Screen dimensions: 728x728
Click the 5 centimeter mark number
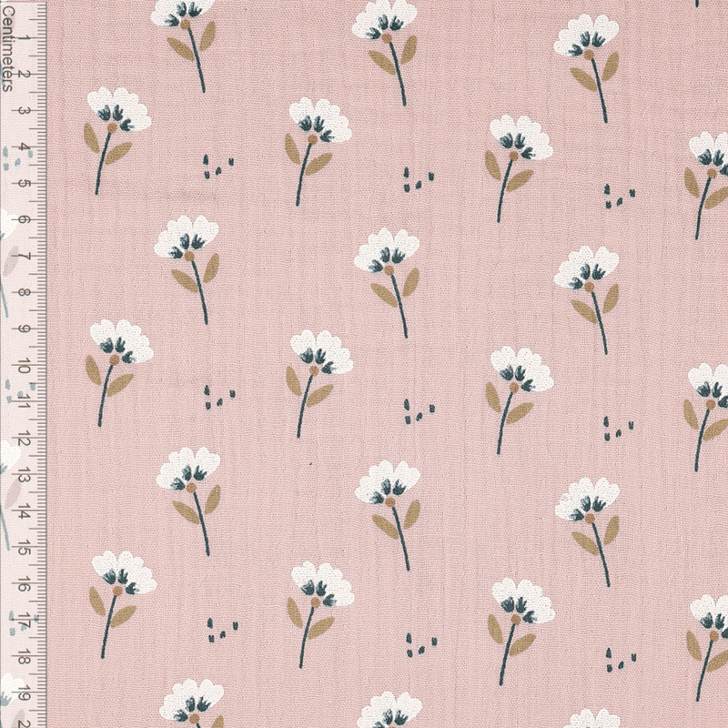click(24, 183)
